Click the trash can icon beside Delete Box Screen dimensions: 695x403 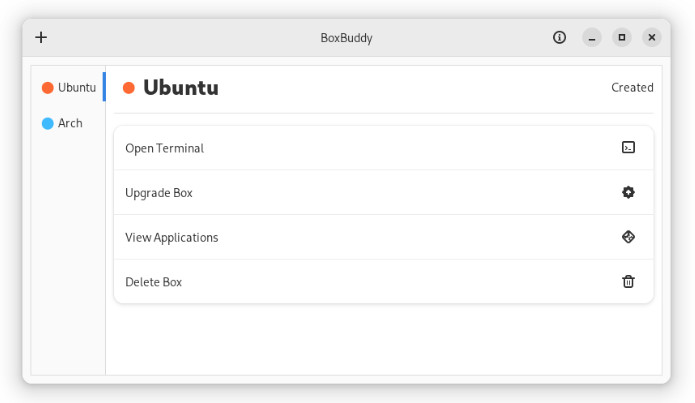tap(628, 282)
